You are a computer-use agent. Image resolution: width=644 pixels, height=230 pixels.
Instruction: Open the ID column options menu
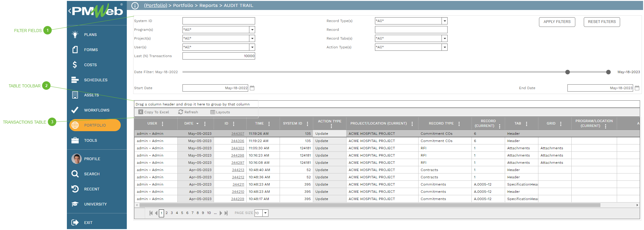click(234, 124)
